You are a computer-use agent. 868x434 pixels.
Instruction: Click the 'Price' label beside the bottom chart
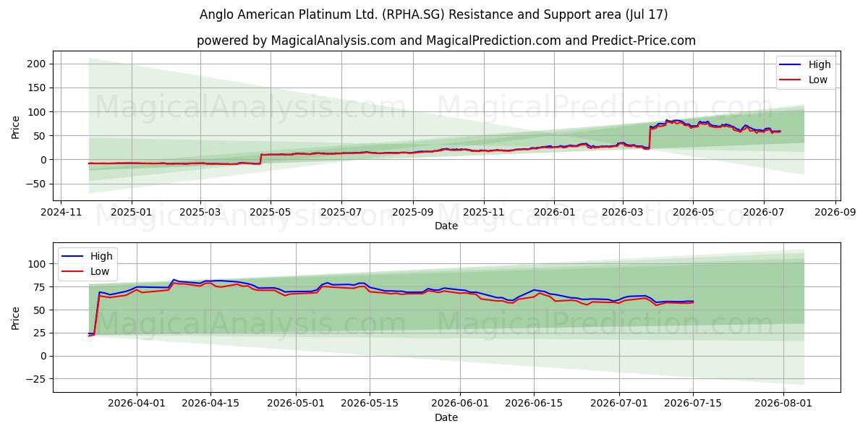click(x=16, y=318)
